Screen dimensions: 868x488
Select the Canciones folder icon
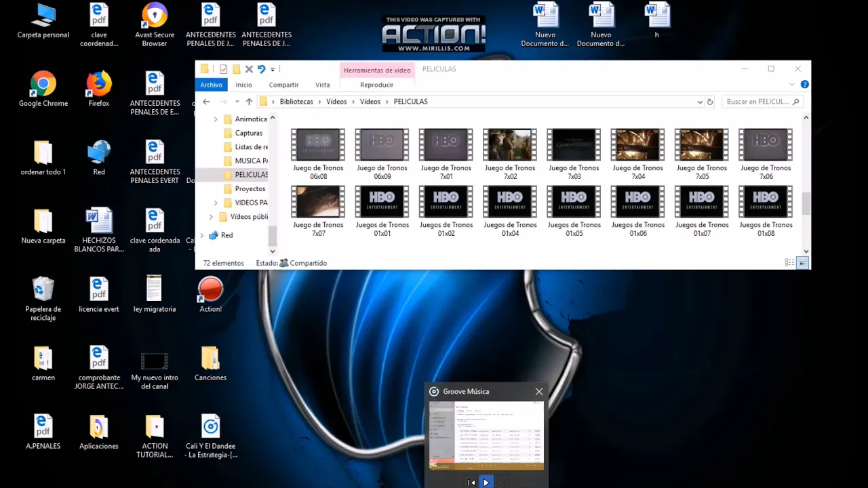[x=210, y=363]
